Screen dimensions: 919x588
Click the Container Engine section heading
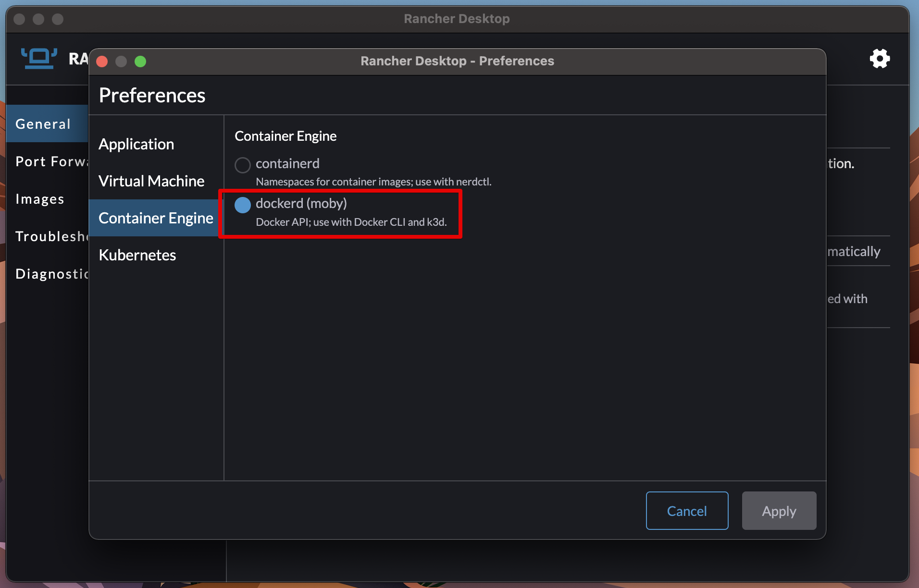(x=286, y=136)
